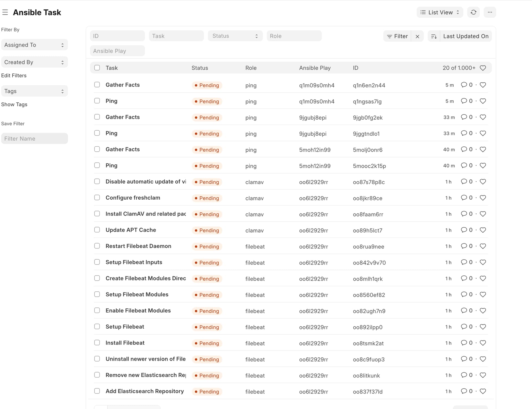Focus the Task filter field

[176, 36]
